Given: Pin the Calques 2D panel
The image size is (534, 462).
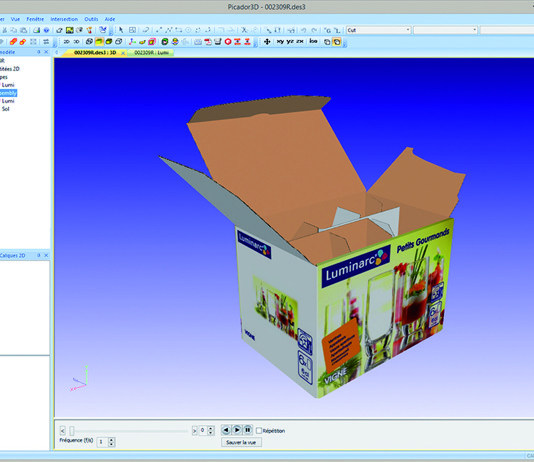Looking at the screenshot, I should pos(39,255).
